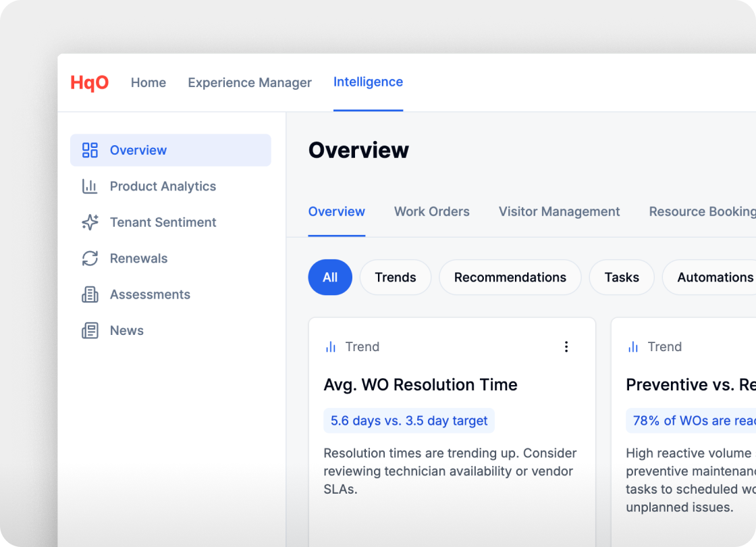
Task: Show only Tasks filter chip
Action: tap(622, 278)
